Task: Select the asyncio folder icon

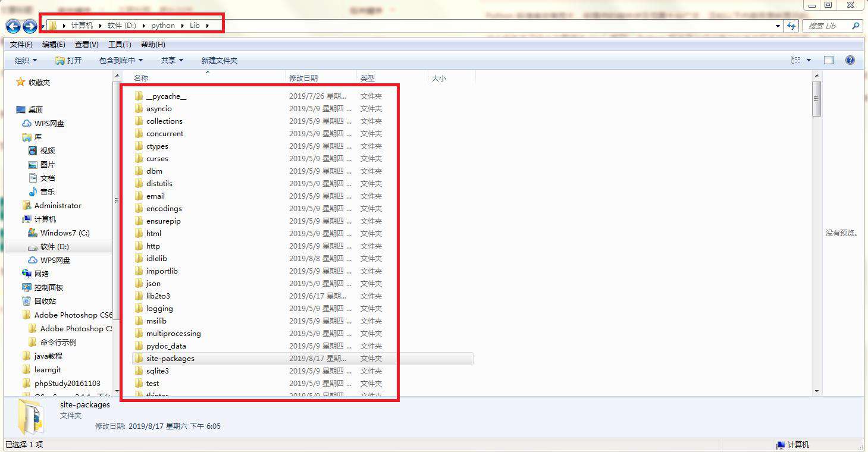Action: tap(139, 109)
